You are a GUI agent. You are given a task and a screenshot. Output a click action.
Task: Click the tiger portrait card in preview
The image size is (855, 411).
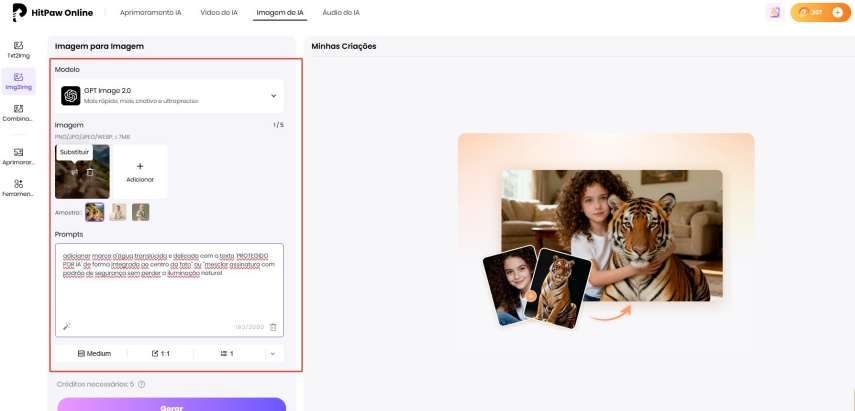(x=559, y=288)
